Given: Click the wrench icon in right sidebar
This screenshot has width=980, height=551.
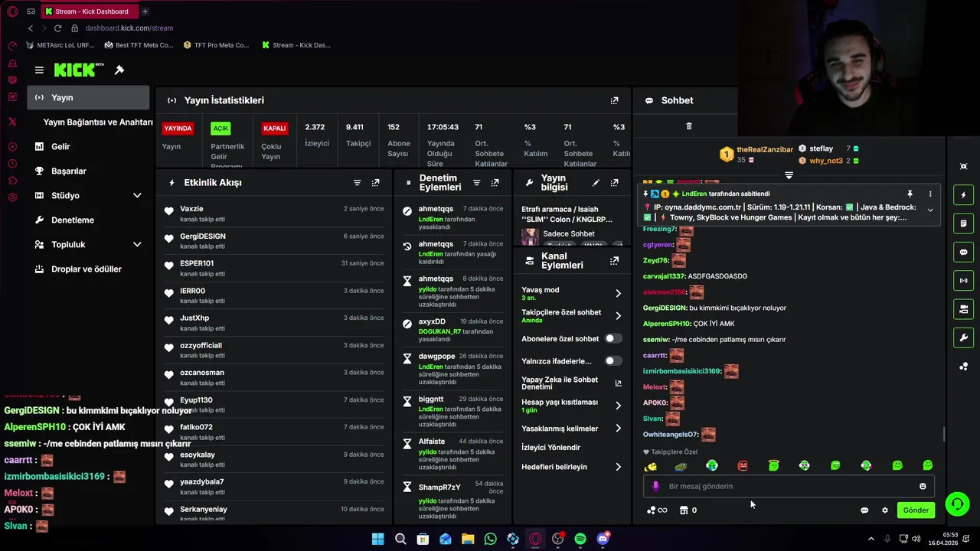Looking at the screenshot, I should tap(963, 337).
